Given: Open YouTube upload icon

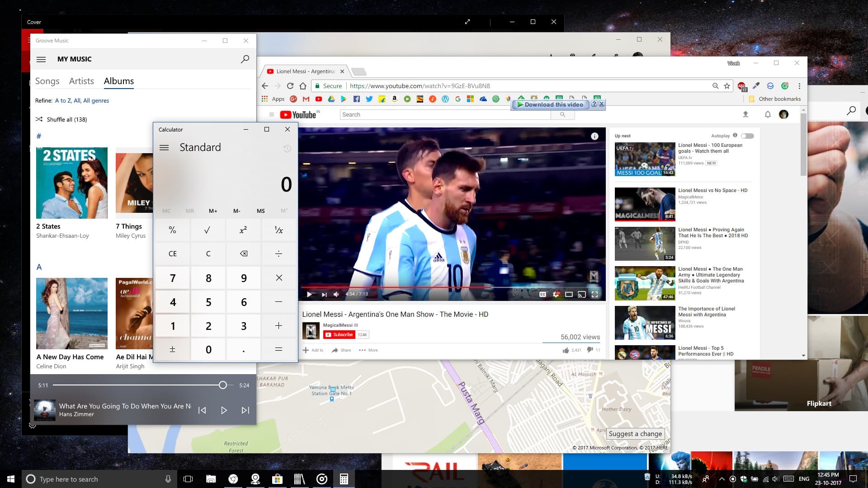Looking at the screenshot, I should coord(745,114).
